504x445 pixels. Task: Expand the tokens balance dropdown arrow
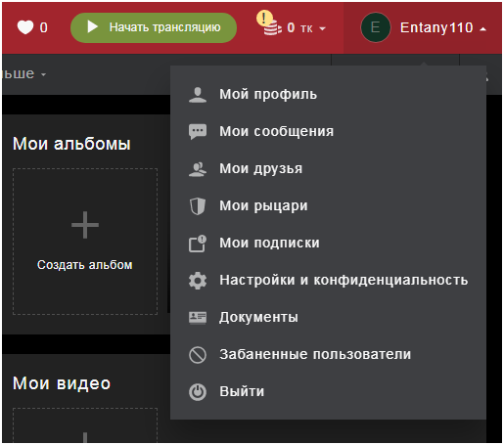(x=322, y=29)
